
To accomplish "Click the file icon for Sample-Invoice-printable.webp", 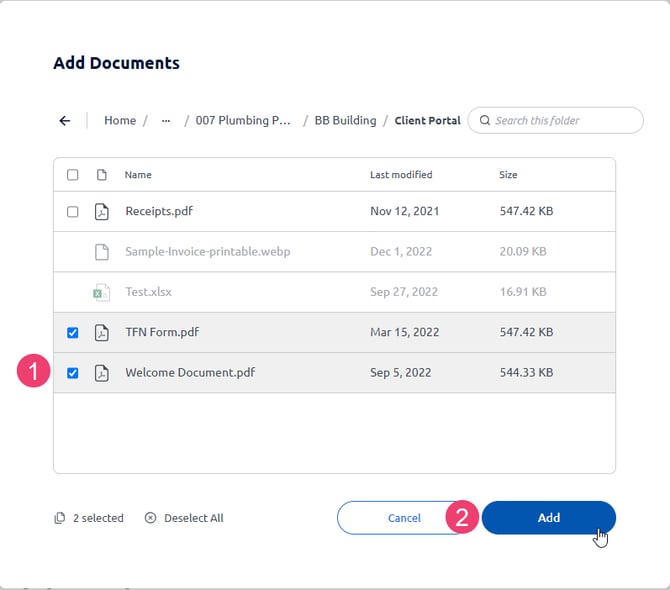I will [x=101, y=252].
